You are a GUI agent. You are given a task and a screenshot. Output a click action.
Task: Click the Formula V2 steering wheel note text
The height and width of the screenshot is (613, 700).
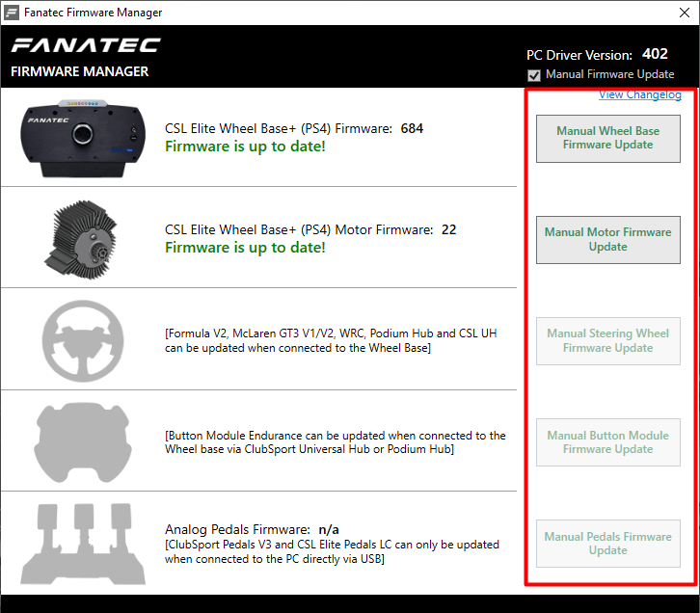point(331,341)
